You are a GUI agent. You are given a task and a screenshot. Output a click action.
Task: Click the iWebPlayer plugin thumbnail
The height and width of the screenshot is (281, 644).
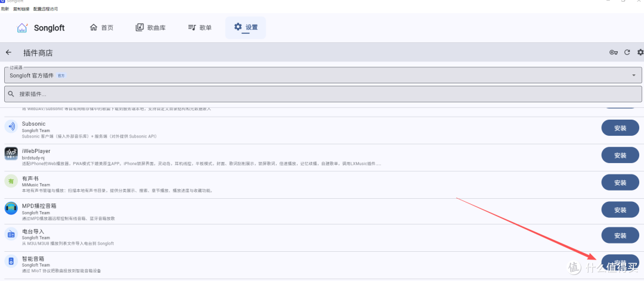11,154
